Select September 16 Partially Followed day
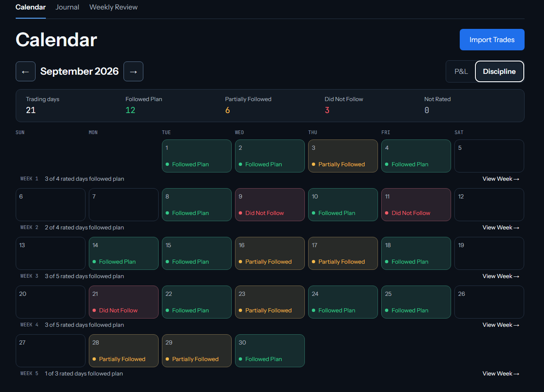Image resolution: width=544 pixels, height=392 pixels. point(270,253)
